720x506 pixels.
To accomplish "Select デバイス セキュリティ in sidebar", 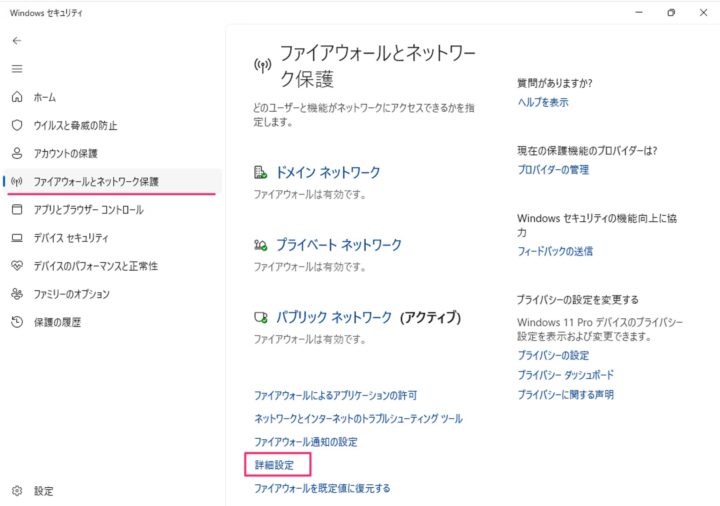I will [x=71, y=238].
